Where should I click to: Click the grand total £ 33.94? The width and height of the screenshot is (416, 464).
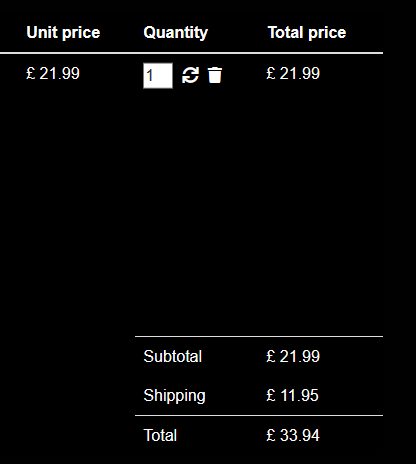pyautogui.click(x=293, y=435)
